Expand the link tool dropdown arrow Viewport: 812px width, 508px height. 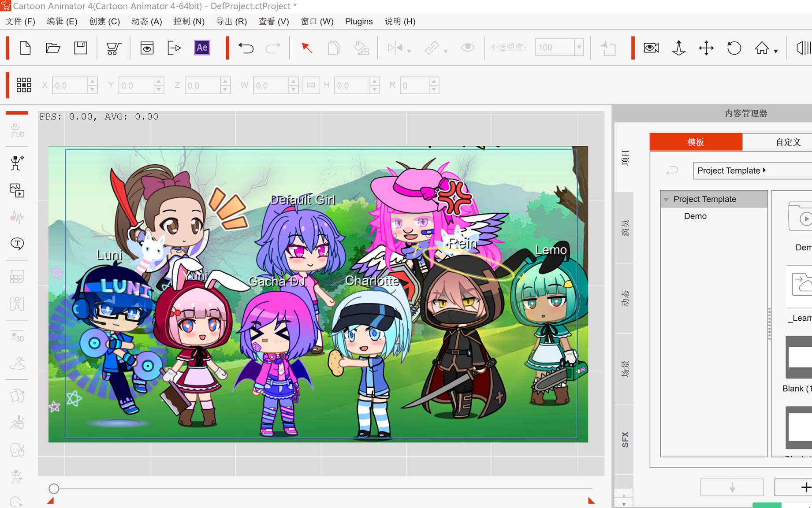pos(446,51)
